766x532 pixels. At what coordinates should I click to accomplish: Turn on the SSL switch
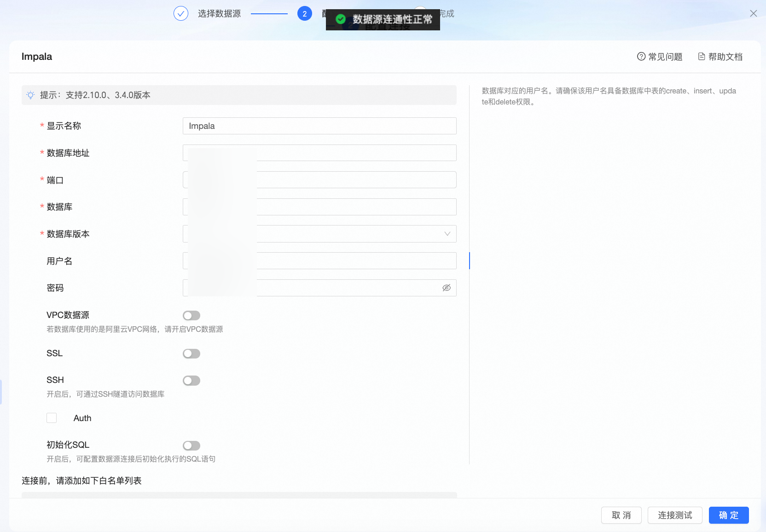click(191, 353)
